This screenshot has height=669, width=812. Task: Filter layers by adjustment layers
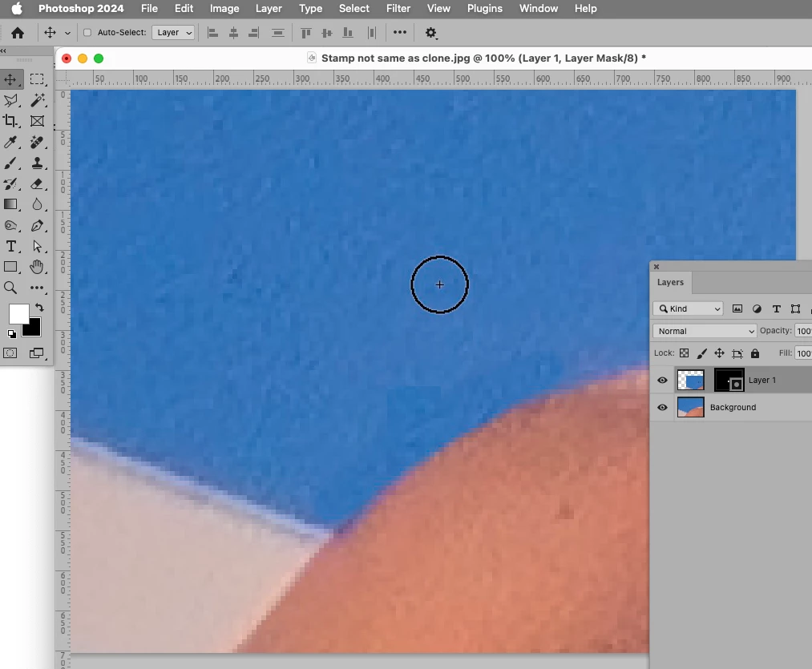tap(757, 308)
